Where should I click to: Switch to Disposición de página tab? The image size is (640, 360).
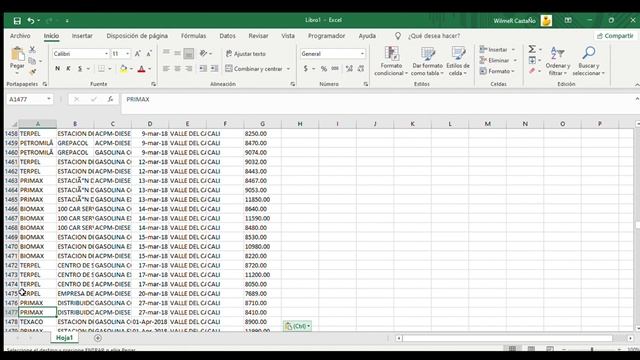point(137,36)
